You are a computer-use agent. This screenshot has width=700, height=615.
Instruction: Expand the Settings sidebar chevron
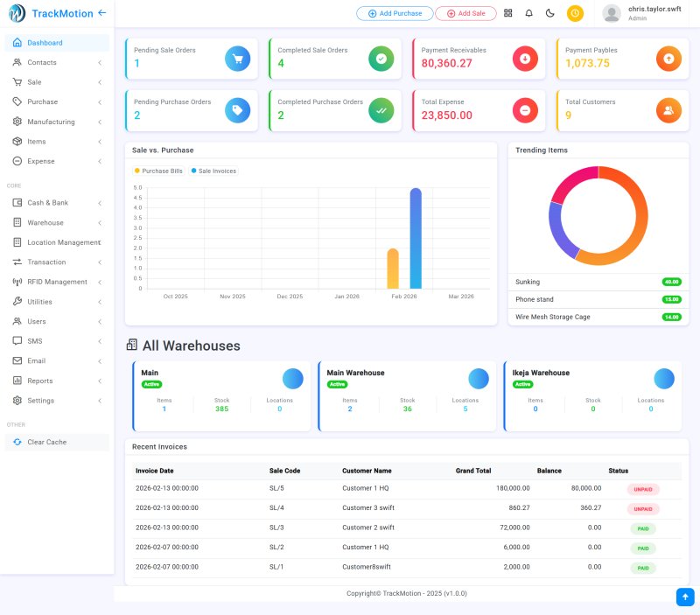[101, 400]
